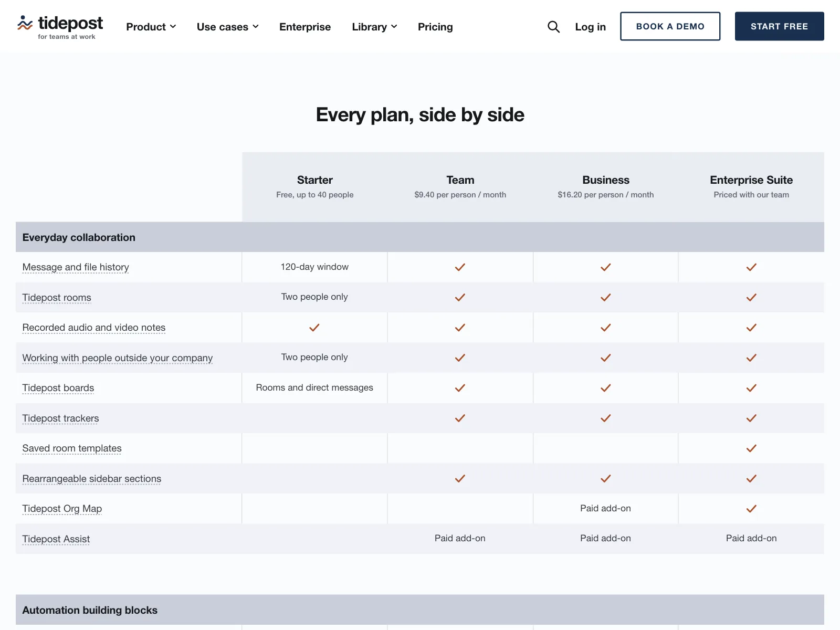Go to the Enterprise page
The height and width of the screenshot is (630, 840).
(x=305, y=27)
